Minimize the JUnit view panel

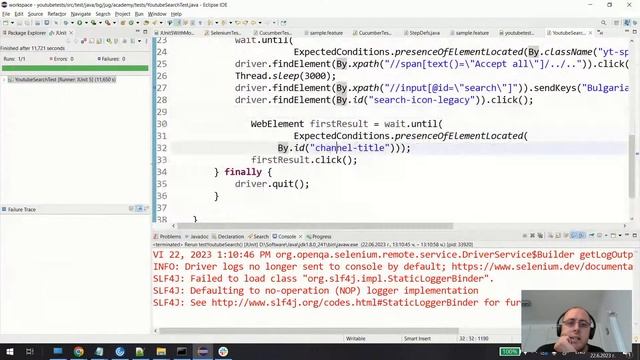[138, 31]
